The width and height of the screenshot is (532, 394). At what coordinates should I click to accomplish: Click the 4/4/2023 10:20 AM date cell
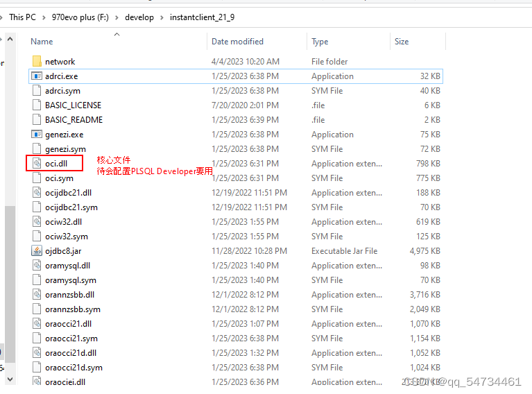point(246,62)
